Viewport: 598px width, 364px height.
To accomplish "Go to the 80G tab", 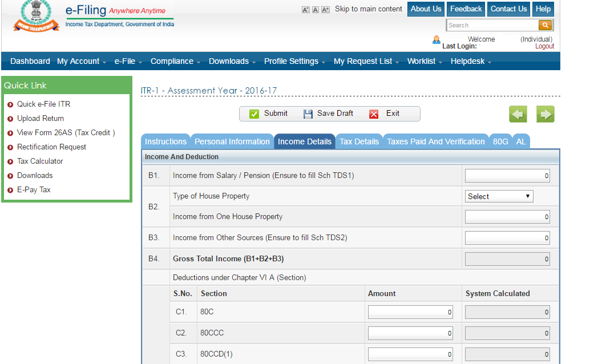I will [x=500, y=141].
